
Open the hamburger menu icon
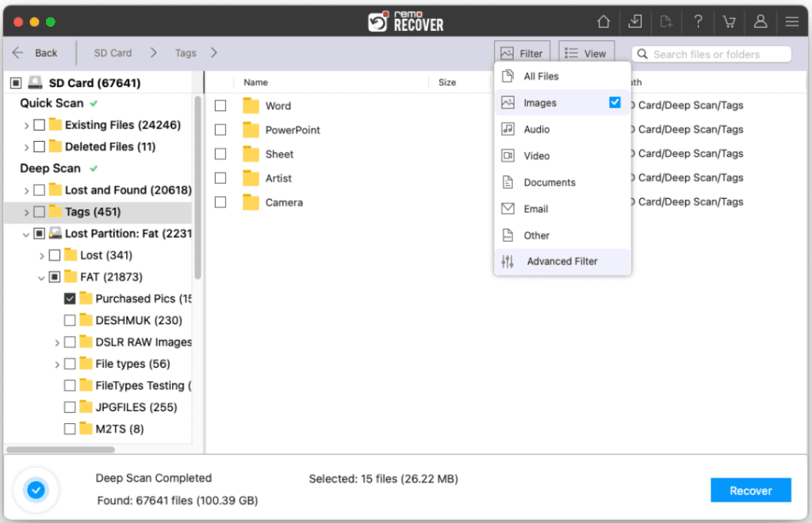[791, 21]
